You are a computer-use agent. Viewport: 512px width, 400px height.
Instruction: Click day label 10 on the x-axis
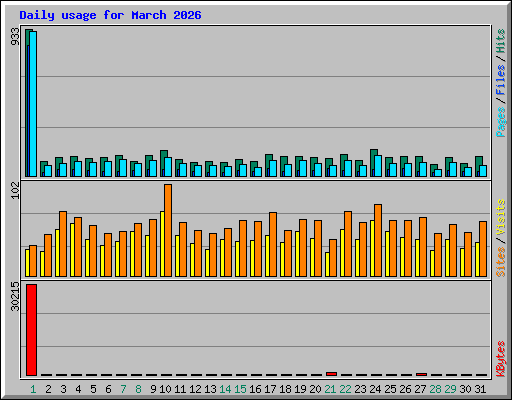point(165,389)
